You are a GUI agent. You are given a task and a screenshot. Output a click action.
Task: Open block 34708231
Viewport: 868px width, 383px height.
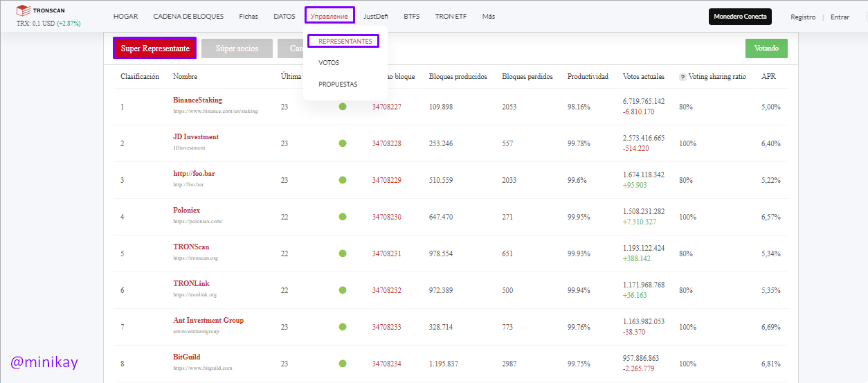(386, 254)
